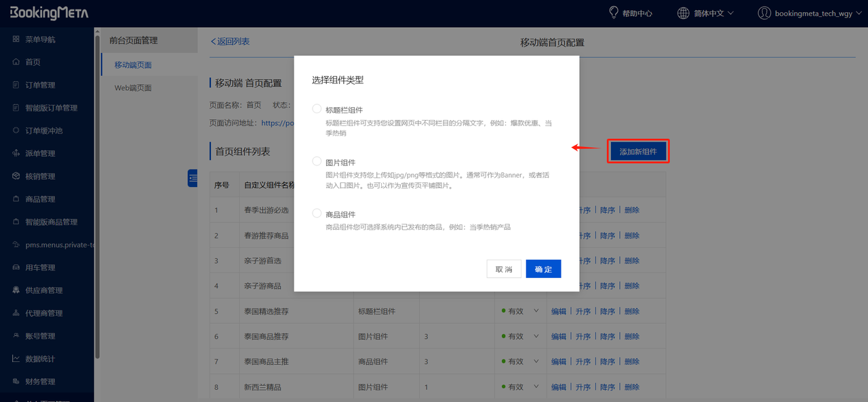
Task: Open 核销管理 verification management icon
Action: (15, 176)
